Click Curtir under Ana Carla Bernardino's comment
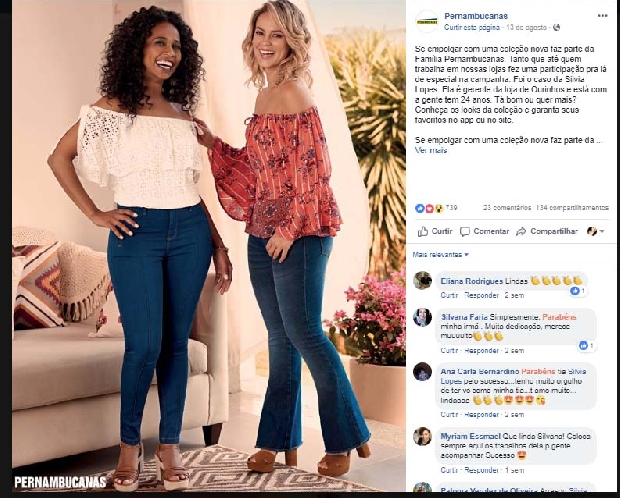The width and height of the screenshot is (620, 498). pos(449,415)
